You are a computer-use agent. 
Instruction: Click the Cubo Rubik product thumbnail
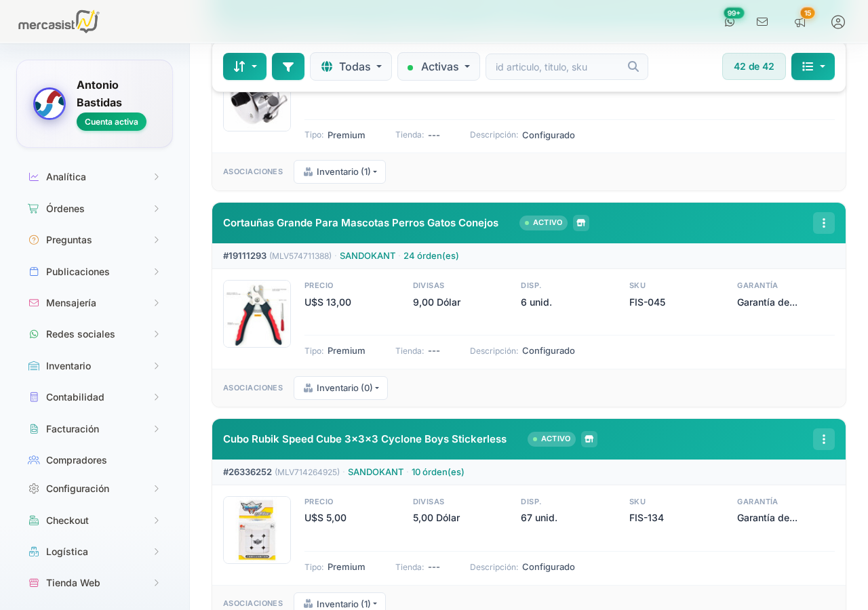point(257,530)
